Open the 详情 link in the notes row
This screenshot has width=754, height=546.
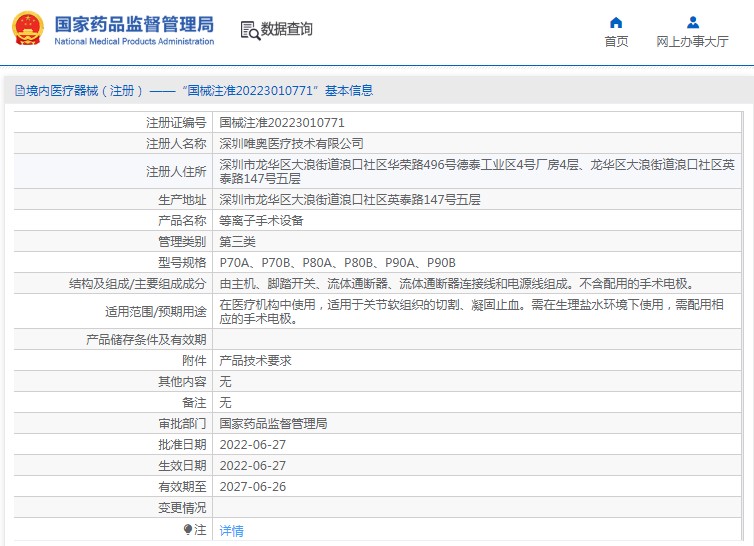pyautogui.click(x=231, y=530)
